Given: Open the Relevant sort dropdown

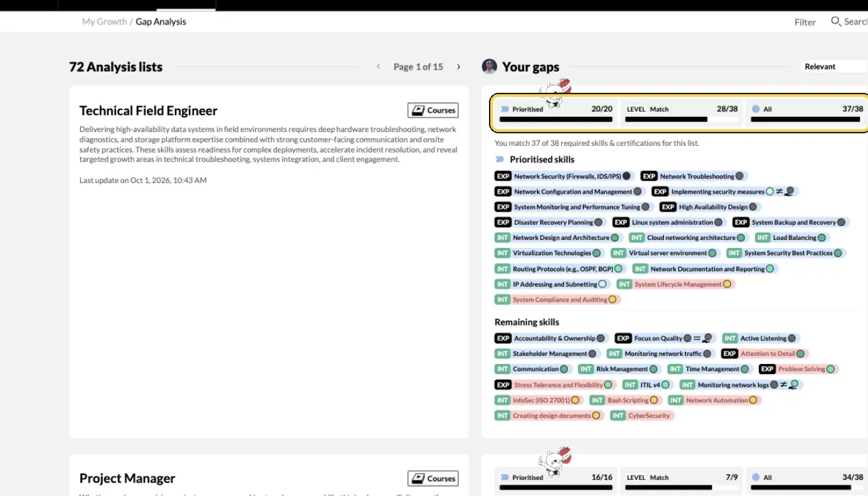Looking at the screenshot, I should pyautogui.click(x=834, y=66).
